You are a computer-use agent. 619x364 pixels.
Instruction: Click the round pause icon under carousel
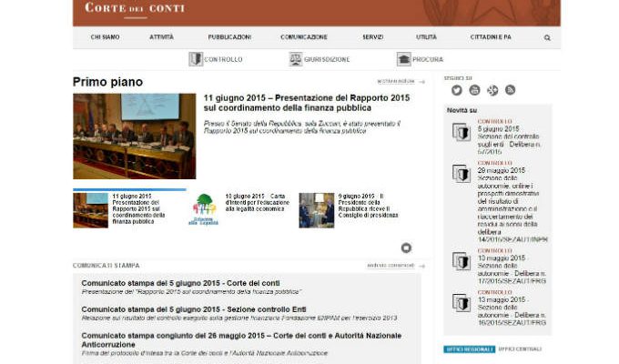pos(406,248)
